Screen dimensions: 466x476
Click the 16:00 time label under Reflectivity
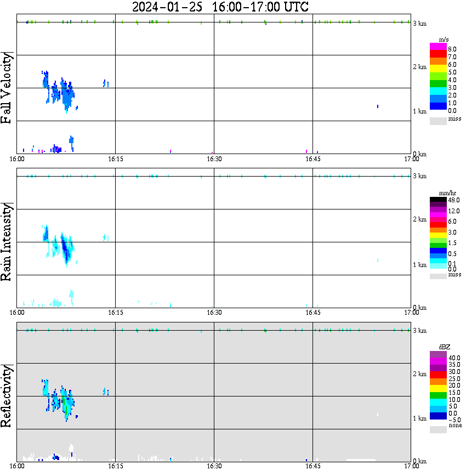(17, 466)
